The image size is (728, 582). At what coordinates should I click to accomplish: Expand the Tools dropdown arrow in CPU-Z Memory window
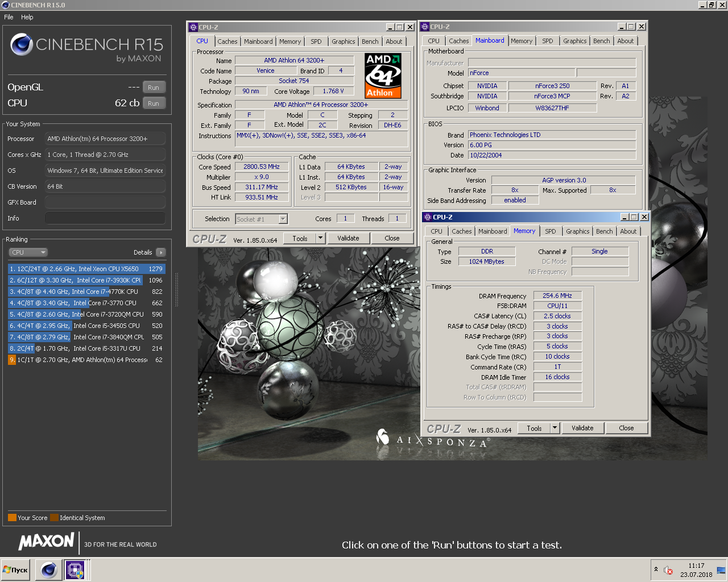coord(555,428)
